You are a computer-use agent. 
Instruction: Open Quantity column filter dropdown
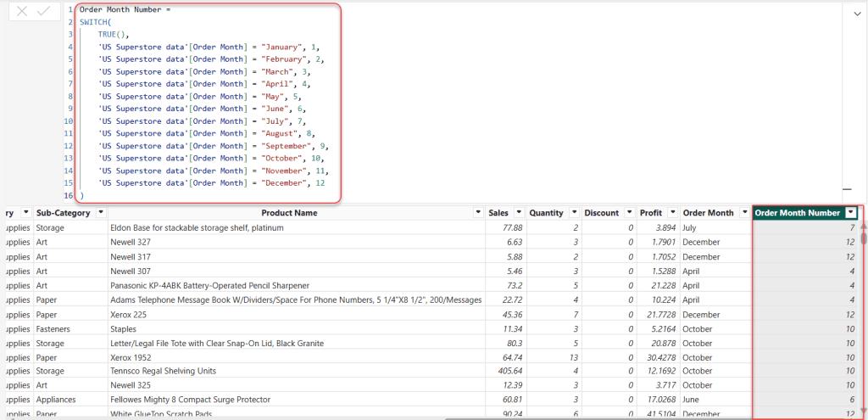point(575,213)
